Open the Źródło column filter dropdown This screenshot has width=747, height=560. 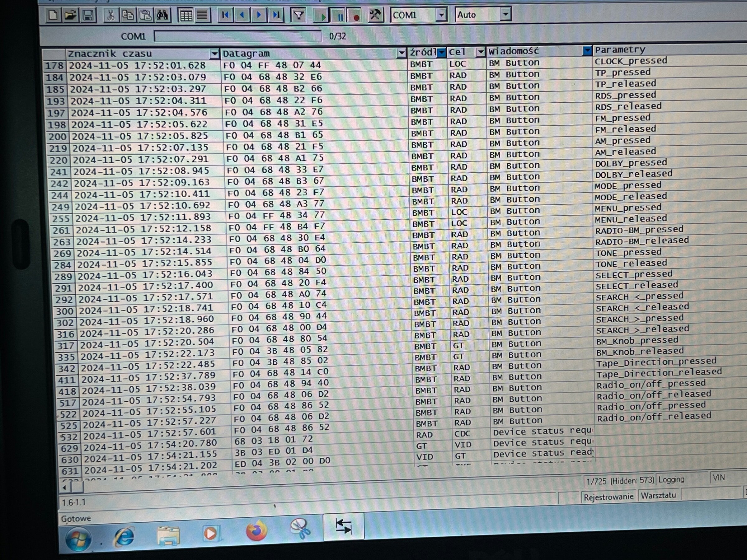[441, 52]
